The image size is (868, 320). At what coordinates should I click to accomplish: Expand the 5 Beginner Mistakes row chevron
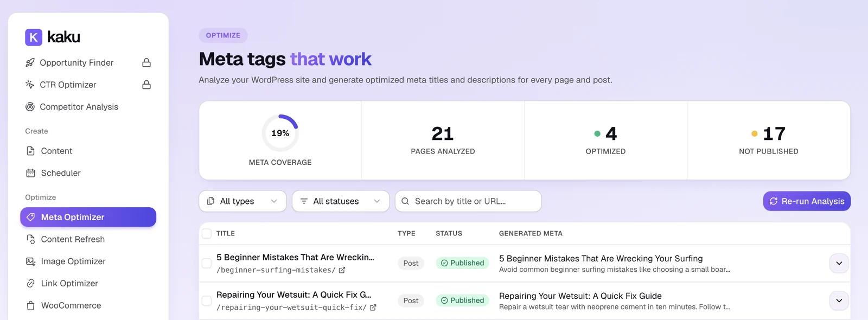839,264
